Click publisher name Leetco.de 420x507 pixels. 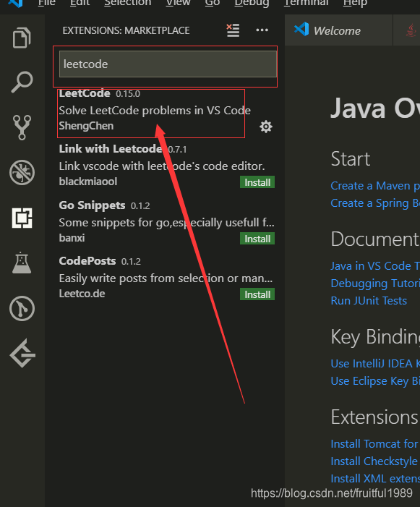point(82,294)
